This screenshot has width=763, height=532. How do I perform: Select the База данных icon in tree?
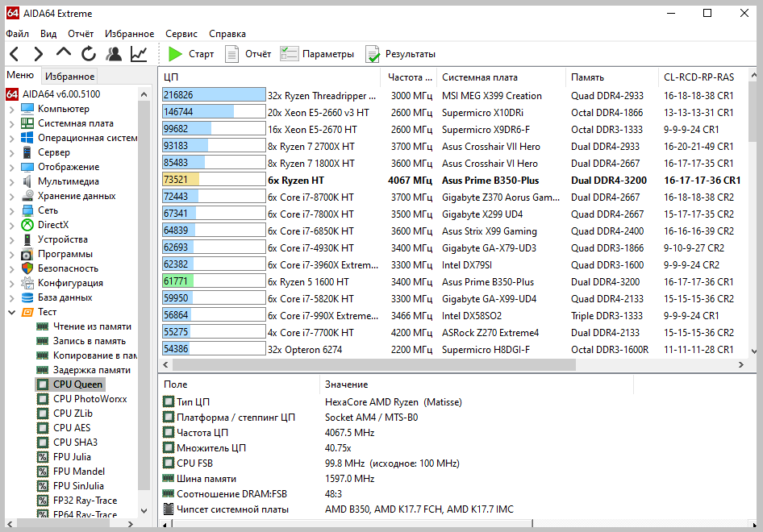(27, 297)
